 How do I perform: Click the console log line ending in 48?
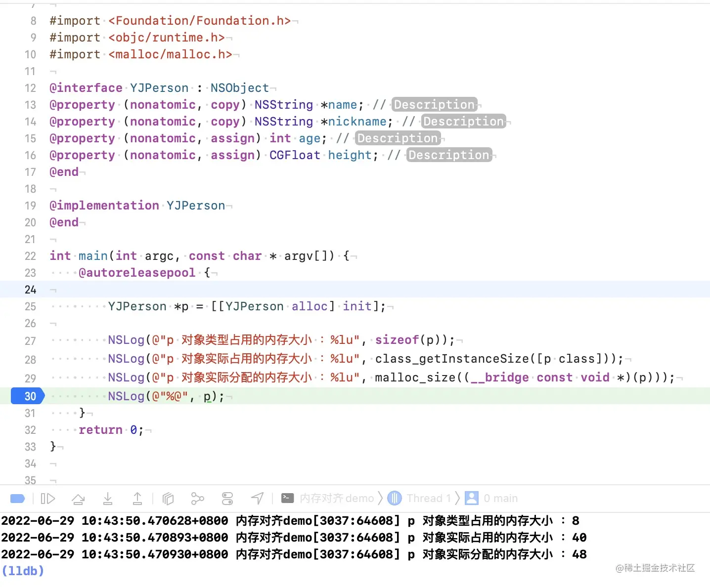click(x=294, y=554)
